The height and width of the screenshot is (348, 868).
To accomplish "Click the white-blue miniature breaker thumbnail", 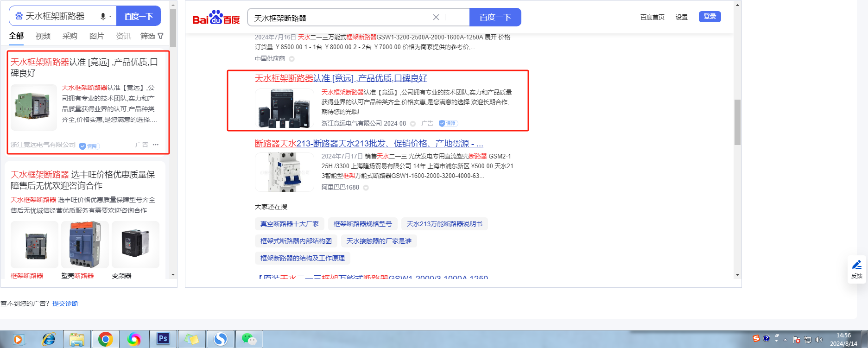I will 285,172.
